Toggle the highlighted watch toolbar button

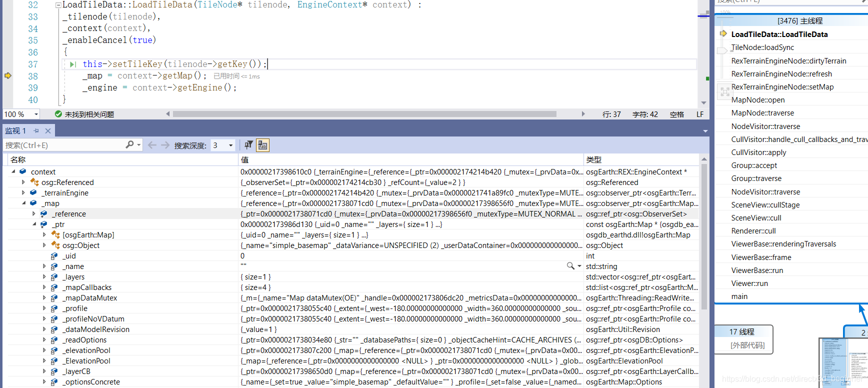tap(262, 145)
